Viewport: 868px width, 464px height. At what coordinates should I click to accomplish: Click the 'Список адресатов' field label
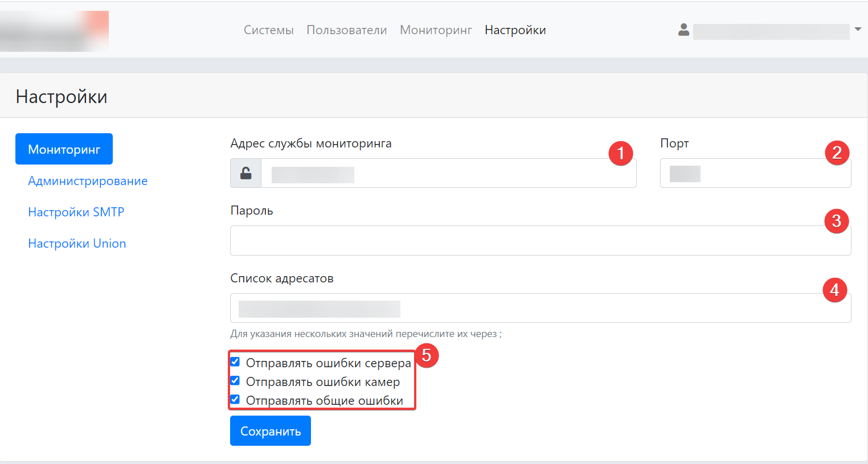tap(282, 278)
